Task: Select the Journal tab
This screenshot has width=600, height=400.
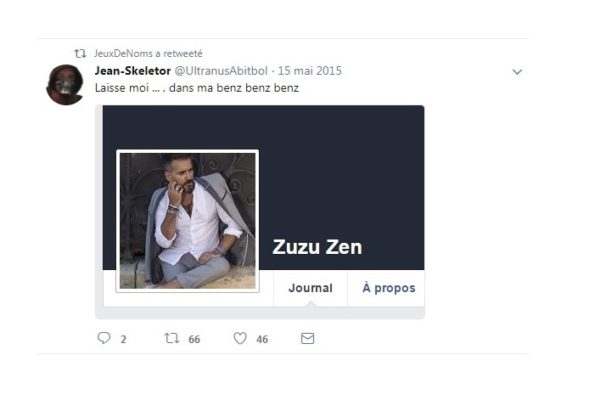Action: tap(310, 288)
